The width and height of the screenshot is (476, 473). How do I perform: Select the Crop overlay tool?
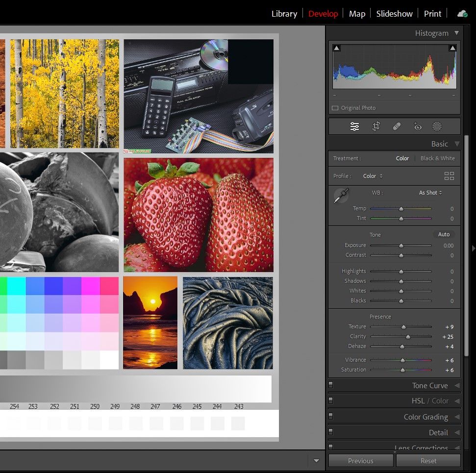point(376,126)
